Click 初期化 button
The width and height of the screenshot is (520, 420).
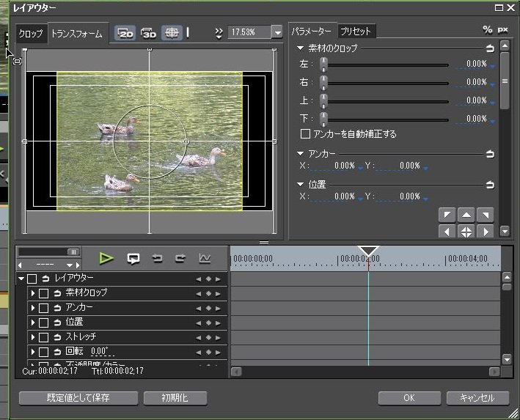click(x=175, y=398)
